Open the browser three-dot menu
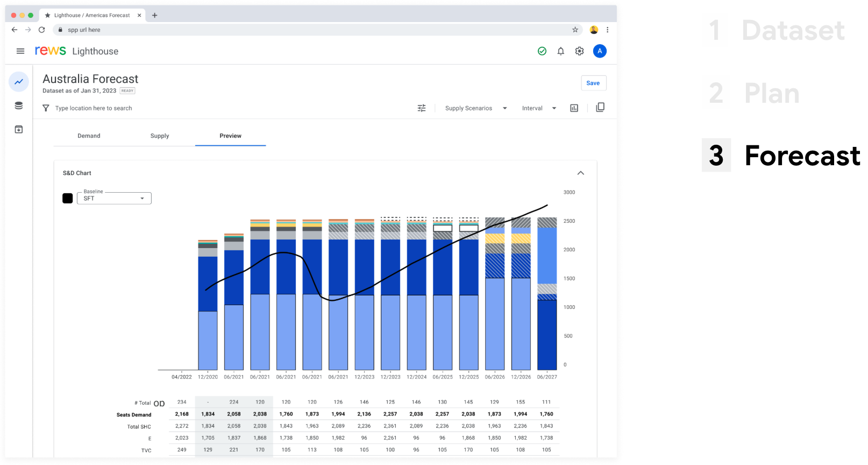This screenshot has width=868, height=465. pos(608,30)
